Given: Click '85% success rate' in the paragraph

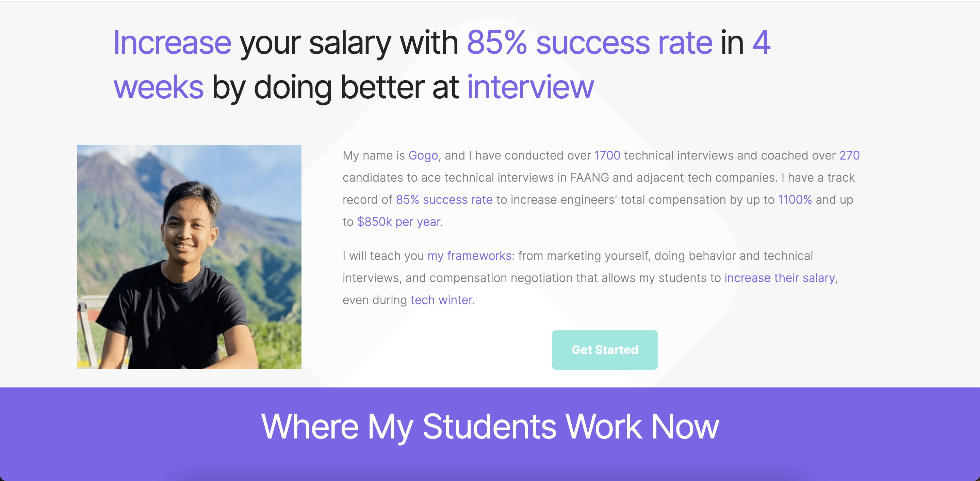Looking at the screenshot, I should [x=444, y=200].
